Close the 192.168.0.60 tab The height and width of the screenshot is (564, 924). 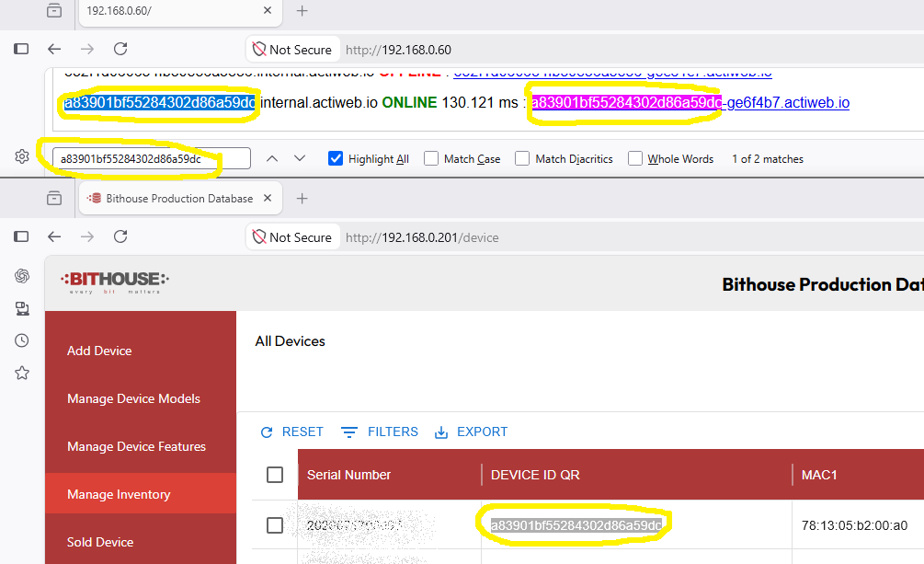[x=268, y=10]
